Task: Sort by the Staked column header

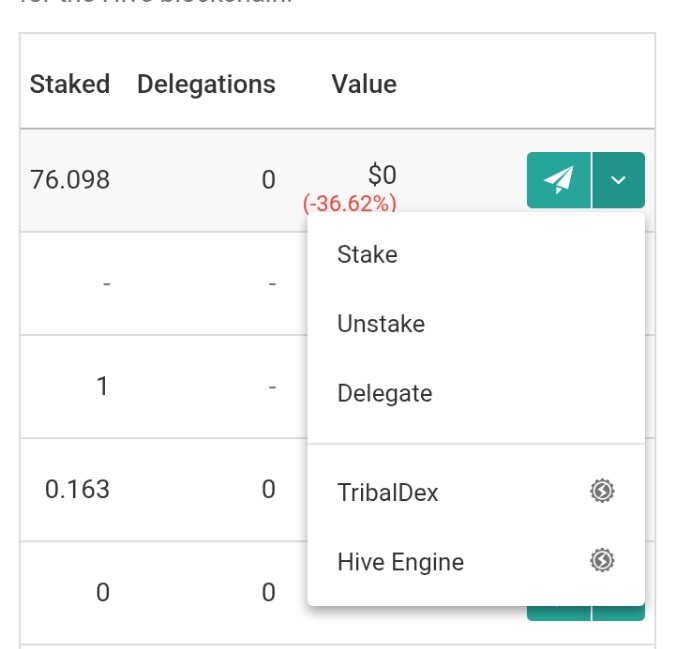Action: [x=70, y=84]
